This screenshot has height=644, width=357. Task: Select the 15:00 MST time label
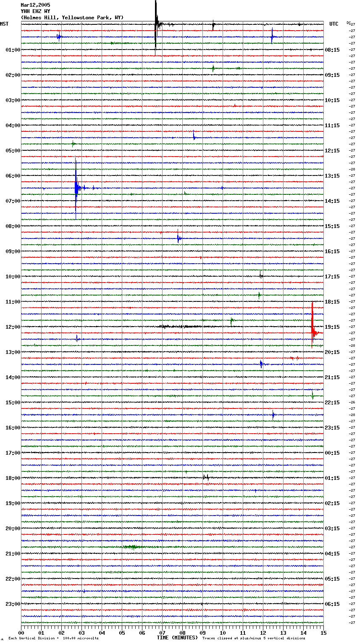pos(13,403)
